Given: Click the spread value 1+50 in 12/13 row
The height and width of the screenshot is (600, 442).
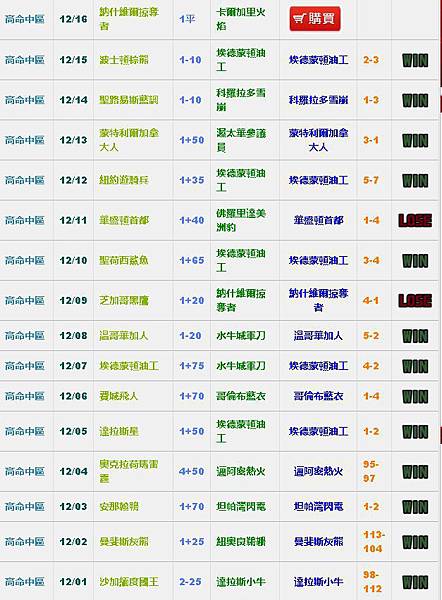Looking at the screenshot, I should pyautogui.click(x=192, y=140).
